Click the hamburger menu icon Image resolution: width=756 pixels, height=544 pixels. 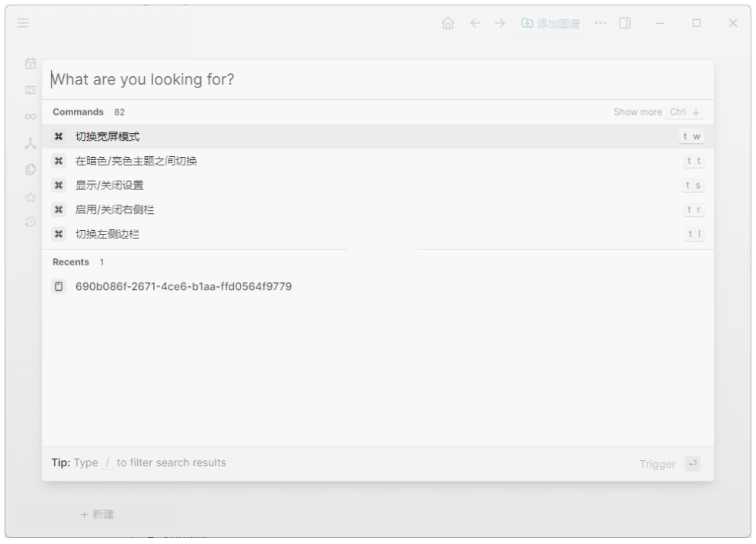click(x=23, y=24)
